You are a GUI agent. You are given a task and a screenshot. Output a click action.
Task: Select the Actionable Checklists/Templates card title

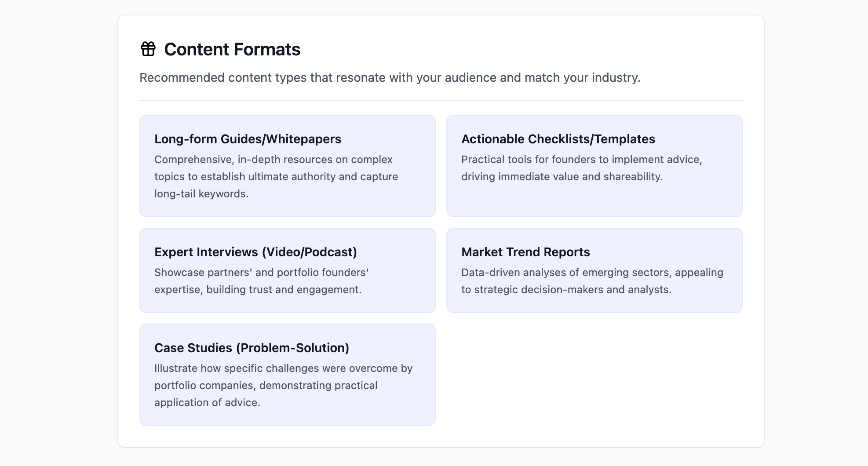point(558,139)
